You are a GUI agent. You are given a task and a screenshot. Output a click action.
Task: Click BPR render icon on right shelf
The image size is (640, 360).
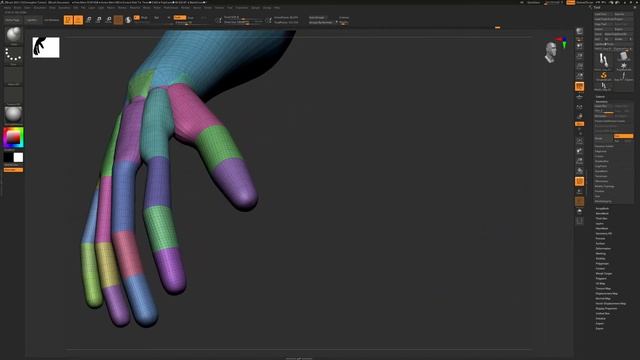[x=580, y=31]
